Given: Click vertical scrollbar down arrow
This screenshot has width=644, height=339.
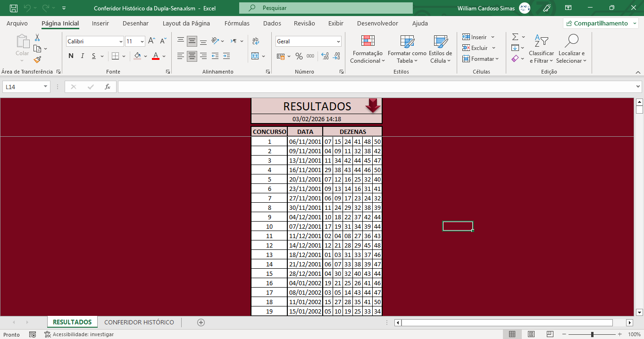Looking at the screenshot, I should coord(639,312).
